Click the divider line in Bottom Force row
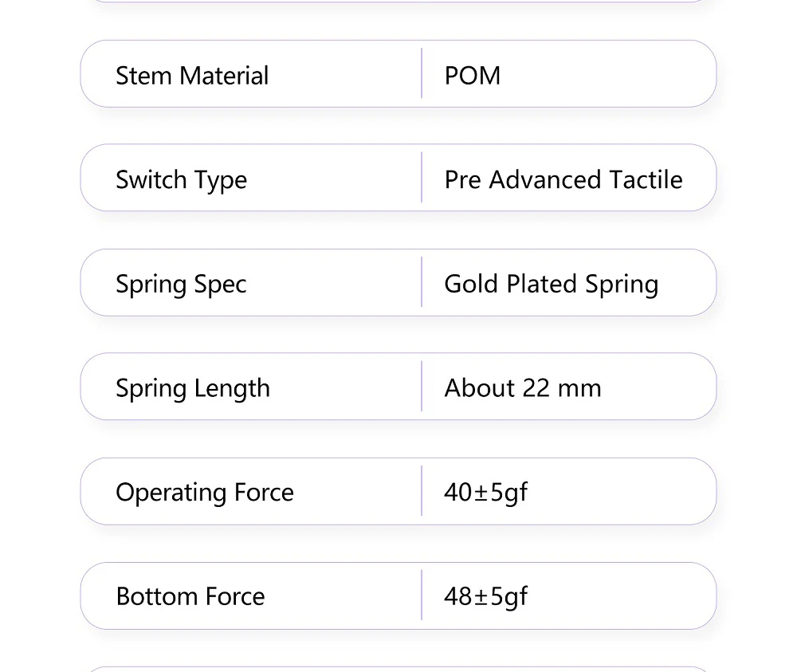The image size is (797, 672). click(422, 595)
